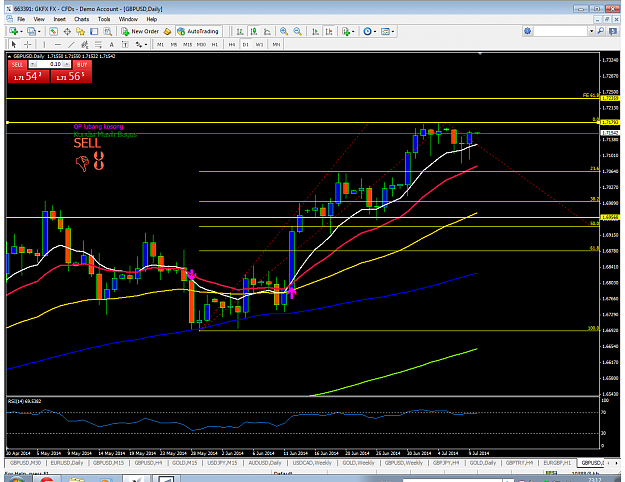This screenshot has height=482, width=625.
Task: Switch to the GBPJPY,H4 chart tab
Action: pos(446,463)
